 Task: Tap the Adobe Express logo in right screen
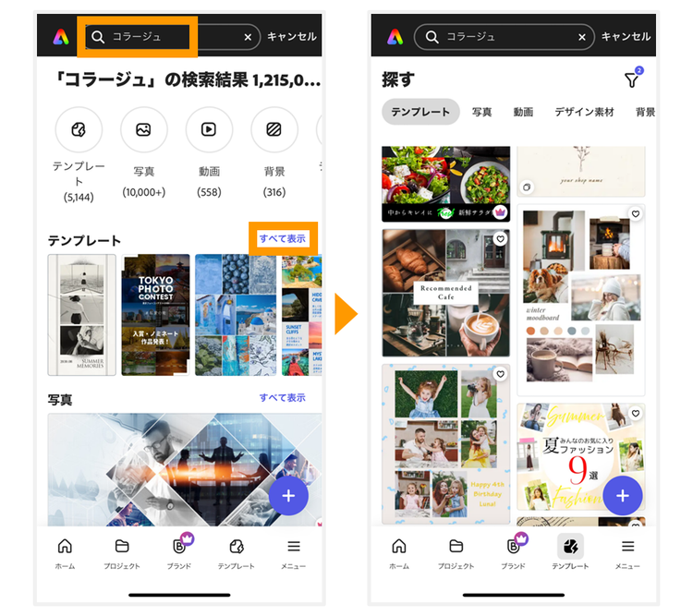pos(395,37)
